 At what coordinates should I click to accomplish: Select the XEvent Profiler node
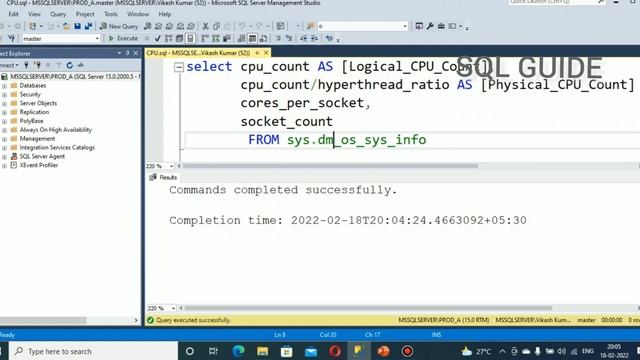click(x=39, y=165)
